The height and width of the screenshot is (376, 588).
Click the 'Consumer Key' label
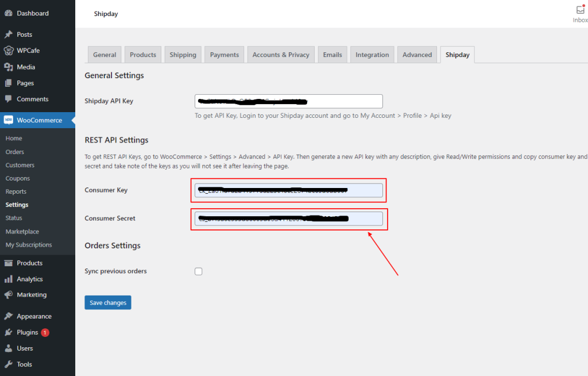(x=106, y=190)
